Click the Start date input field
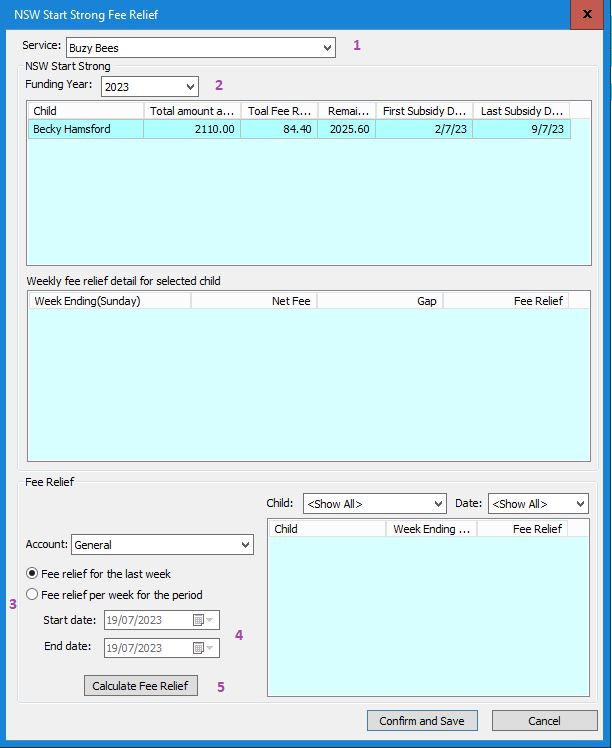The height and width of the screenshot is (748, 612). pyautogui.click(x=146, y=620)
